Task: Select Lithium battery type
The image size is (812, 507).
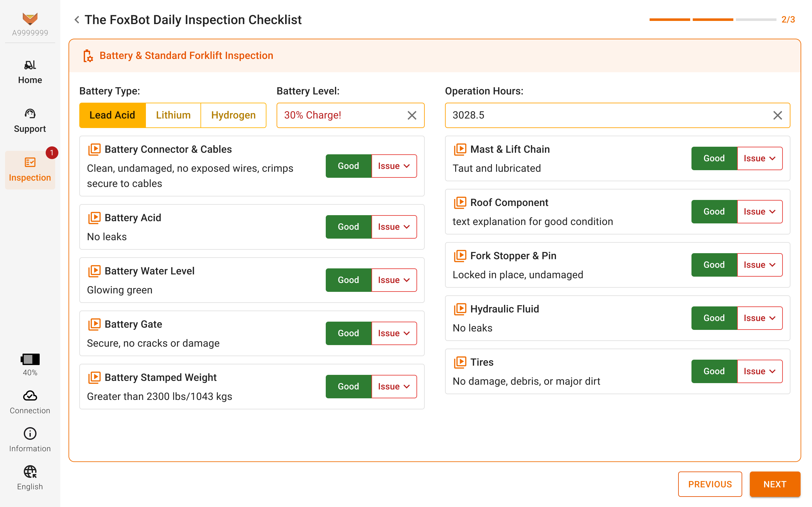Action: pyautogui.click(x=173, y=115)
